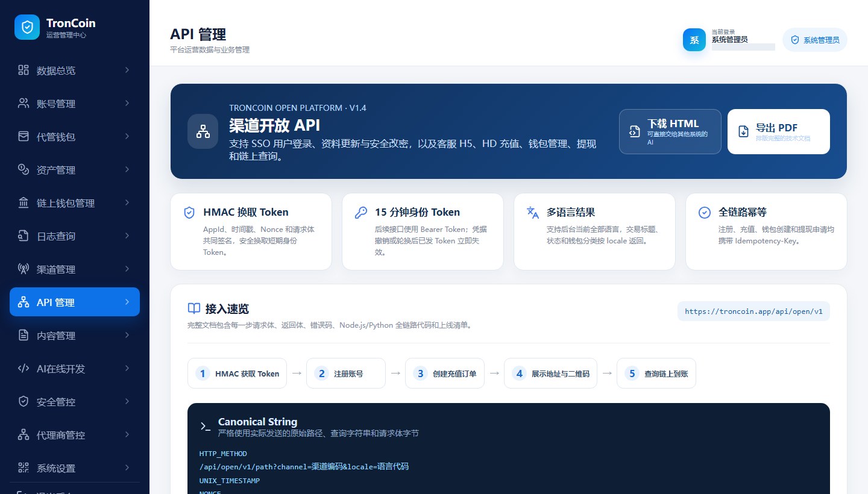Expand the 链上钱包管理 chevron
The image size is (868, 494).
pos(127,202)
